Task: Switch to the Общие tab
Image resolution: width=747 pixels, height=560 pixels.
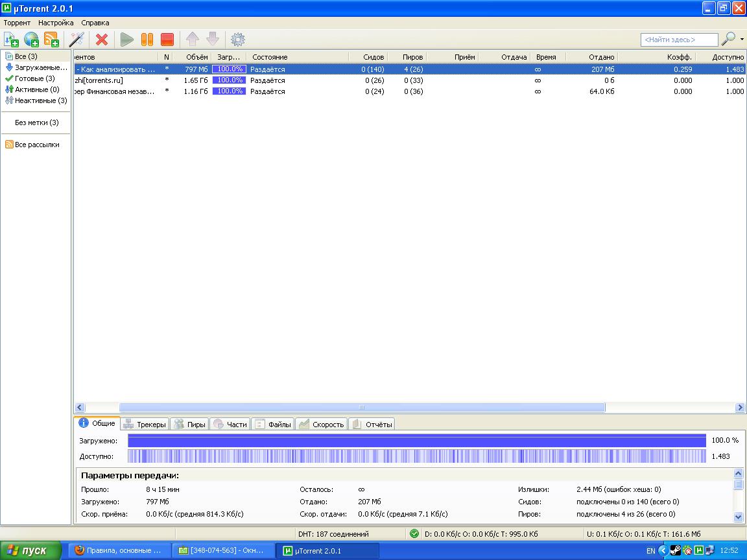Action: coord(97,423)
